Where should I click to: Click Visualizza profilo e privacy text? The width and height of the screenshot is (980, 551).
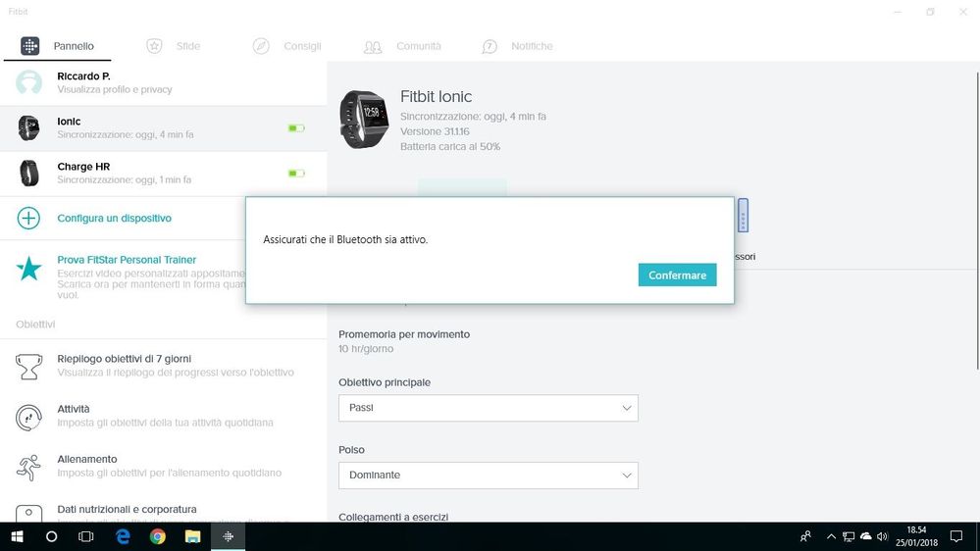[x=115, y=89]
